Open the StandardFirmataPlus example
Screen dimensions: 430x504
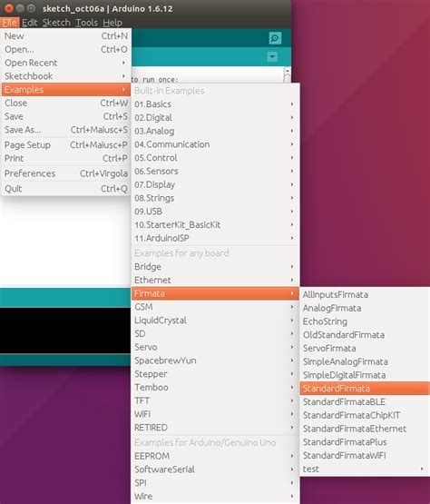(x=365, y=442)
